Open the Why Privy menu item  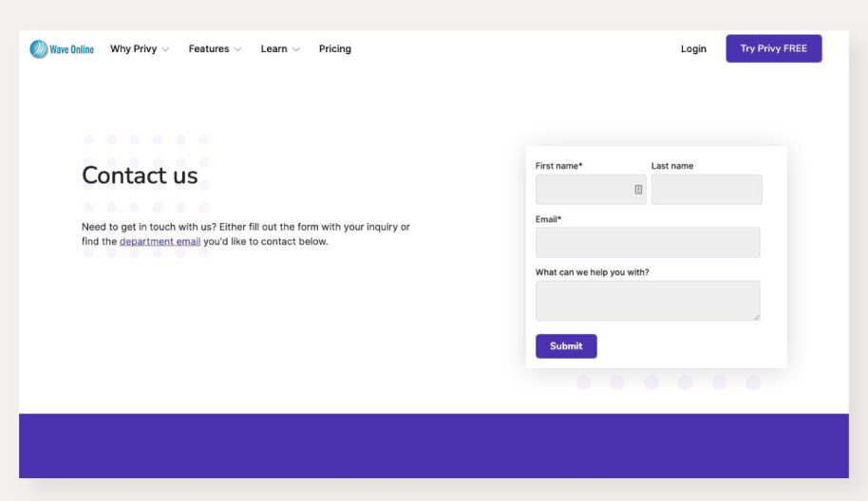[133, 49]
